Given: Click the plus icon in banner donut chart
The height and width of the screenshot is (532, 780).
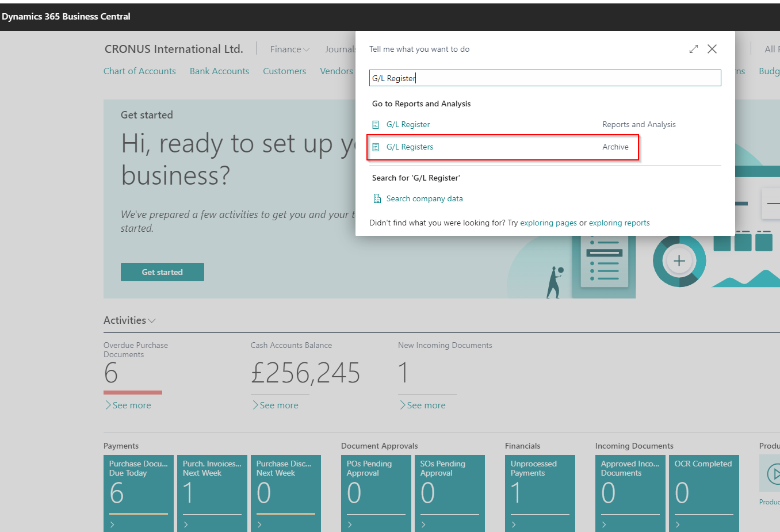Looking at the screenshot, I should tap(679, 261).
